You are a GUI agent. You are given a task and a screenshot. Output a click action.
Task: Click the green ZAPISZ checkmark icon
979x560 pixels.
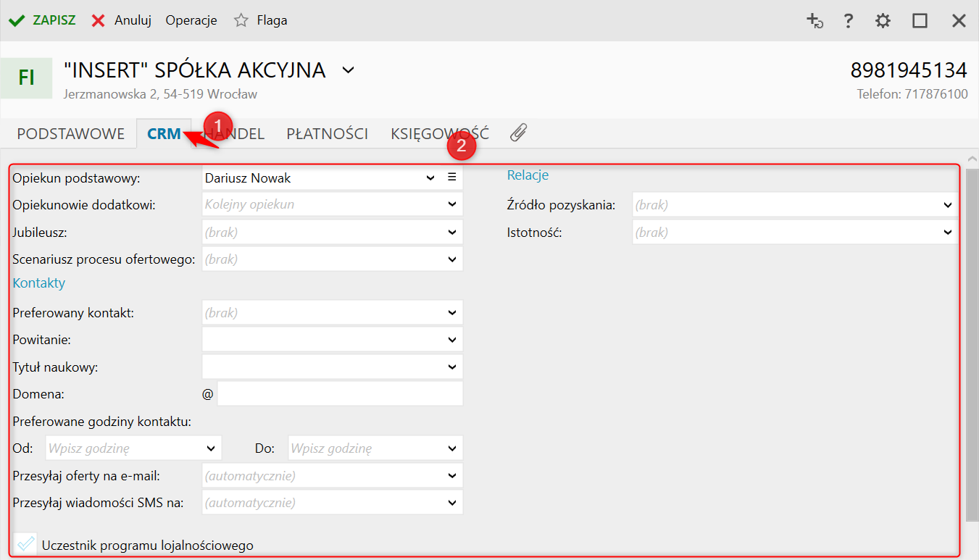[17, 20]
